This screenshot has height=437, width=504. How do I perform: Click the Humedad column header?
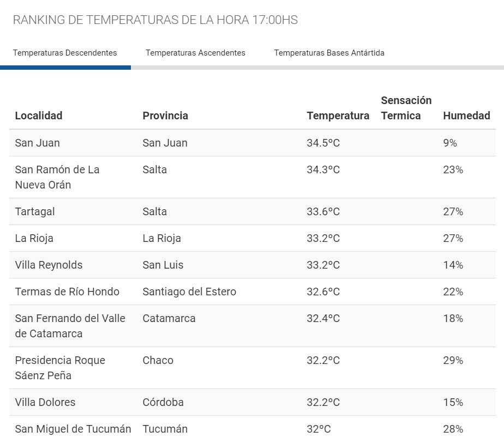coord(466,116)
